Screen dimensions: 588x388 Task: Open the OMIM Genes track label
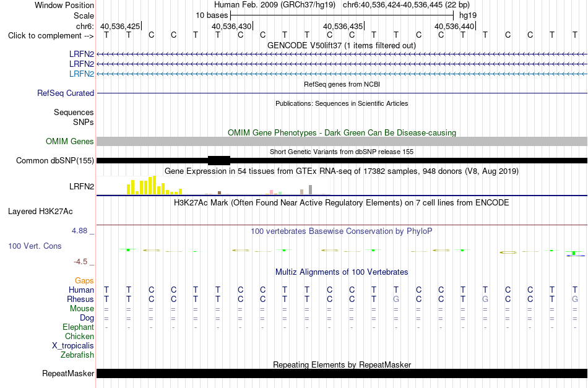click(x=70, y=141)
